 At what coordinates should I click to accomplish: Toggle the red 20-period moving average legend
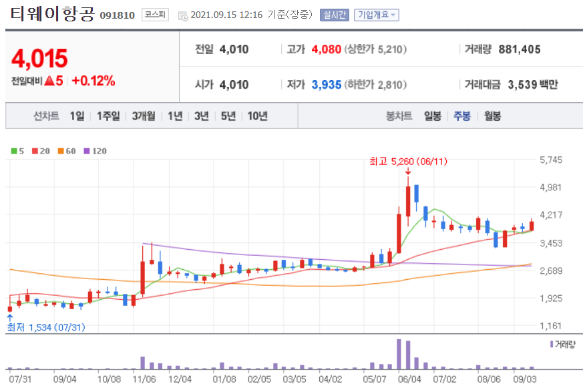tap(38, 150)
